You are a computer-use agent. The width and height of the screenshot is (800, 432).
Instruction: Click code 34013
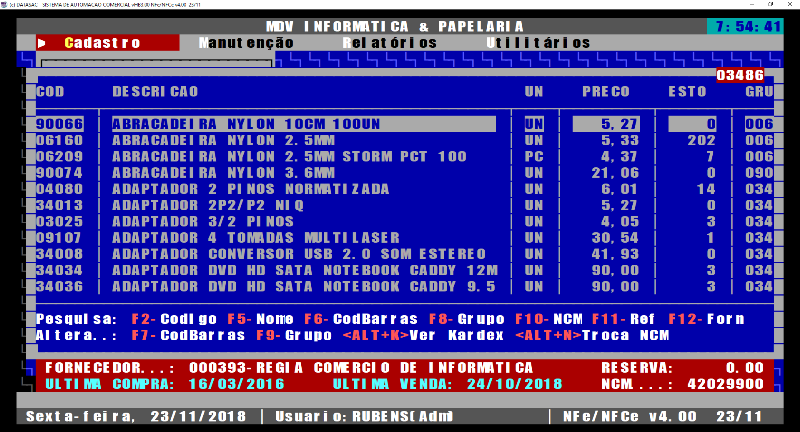click(60, 206)
